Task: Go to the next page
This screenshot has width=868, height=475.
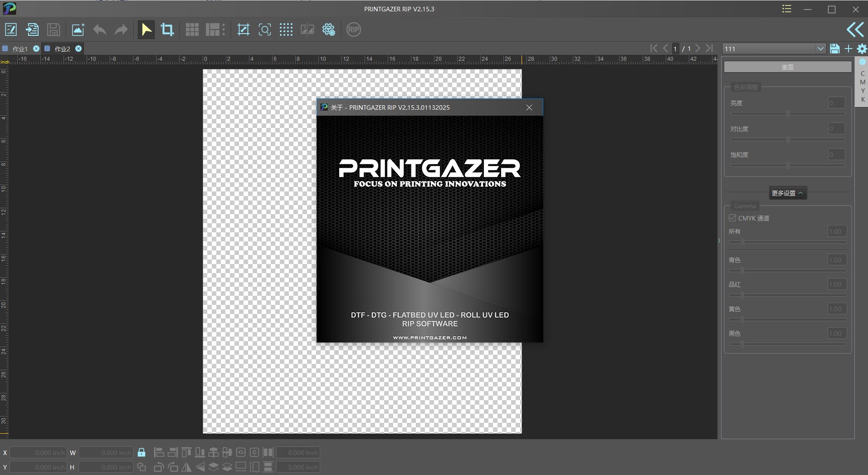Action: click(697, 48)
